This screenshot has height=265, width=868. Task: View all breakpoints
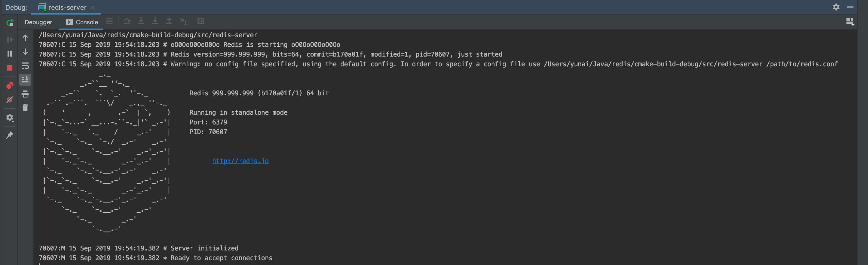10,86
